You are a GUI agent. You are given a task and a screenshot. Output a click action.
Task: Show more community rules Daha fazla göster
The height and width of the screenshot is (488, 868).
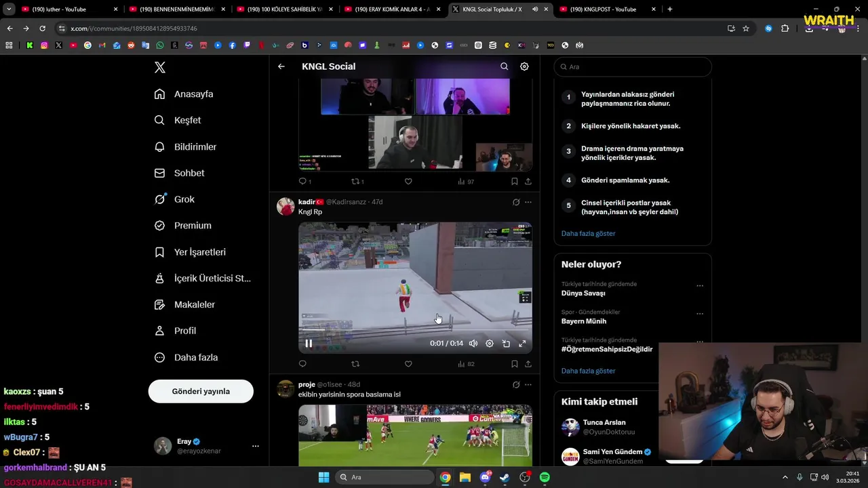coord(588,233)
